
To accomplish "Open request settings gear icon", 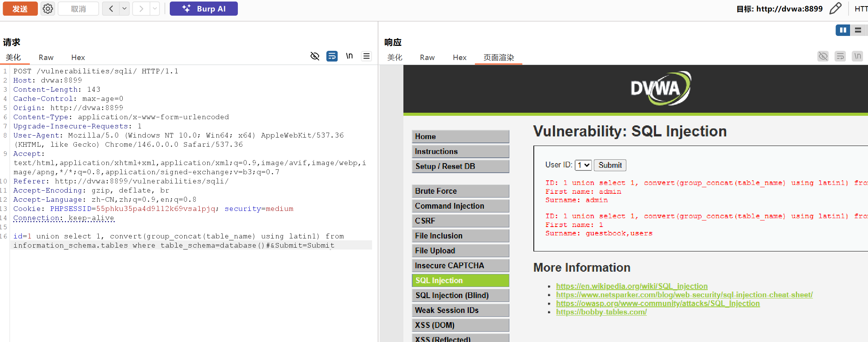I will pos(48,8).
